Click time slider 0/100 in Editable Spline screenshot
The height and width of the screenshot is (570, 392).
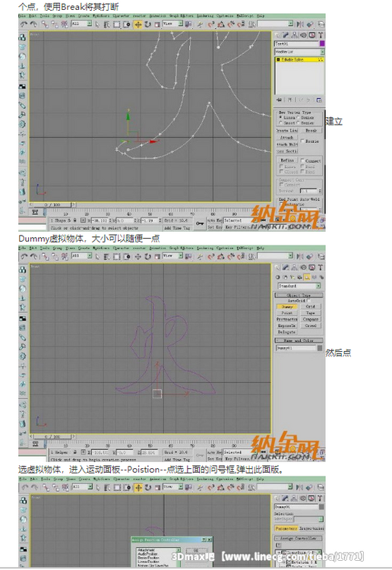[x=53, y=205]
